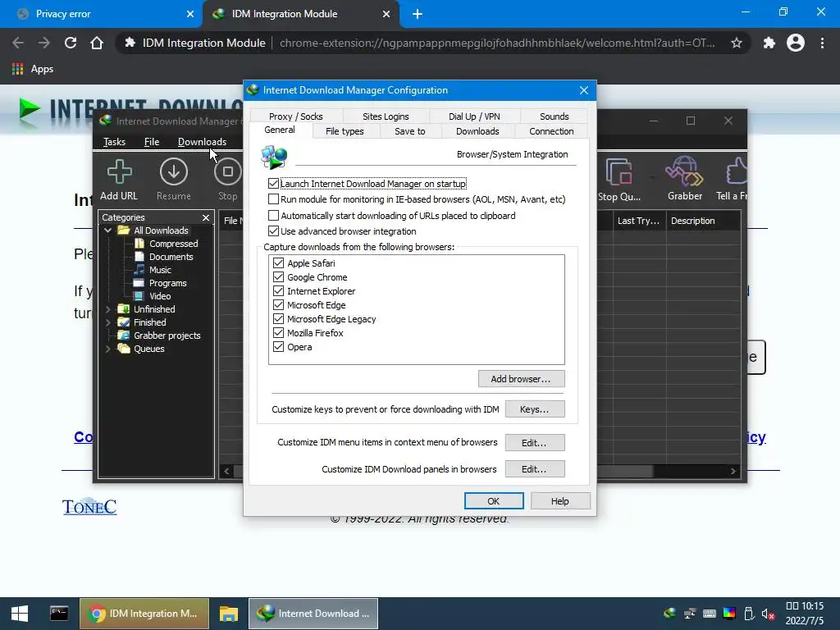This screenshot has width=840, height=630.
Task: Switch to the Connection tab
Action: 551,131
